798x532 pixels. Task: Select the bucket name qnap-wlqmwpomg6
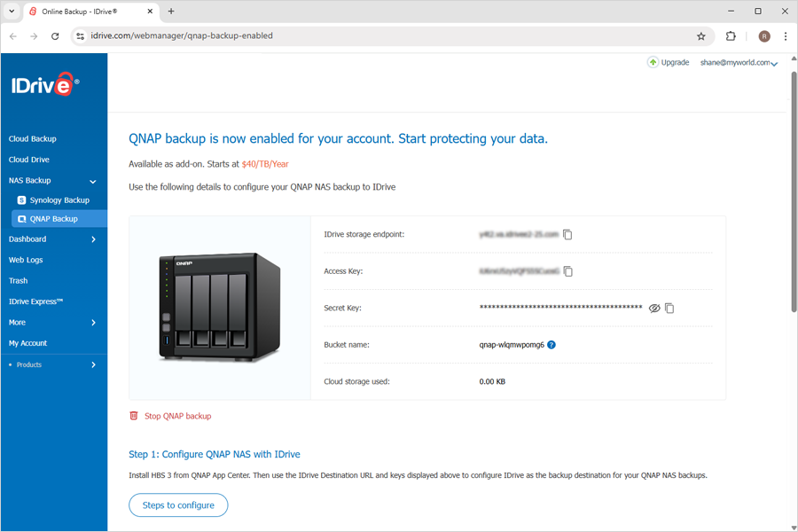[x=512, y=345]
